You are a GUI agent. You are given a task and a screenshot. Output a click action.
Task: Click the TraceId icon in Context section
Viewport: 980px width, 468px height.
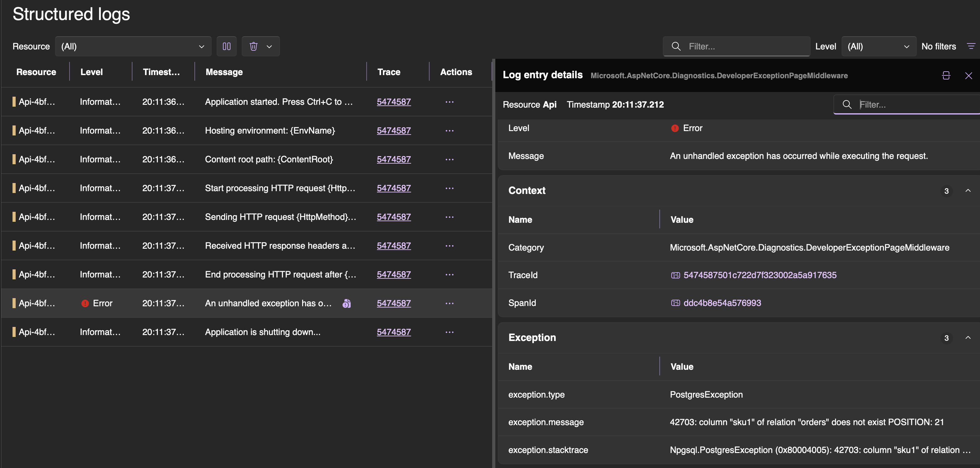(x=675, y=275)
